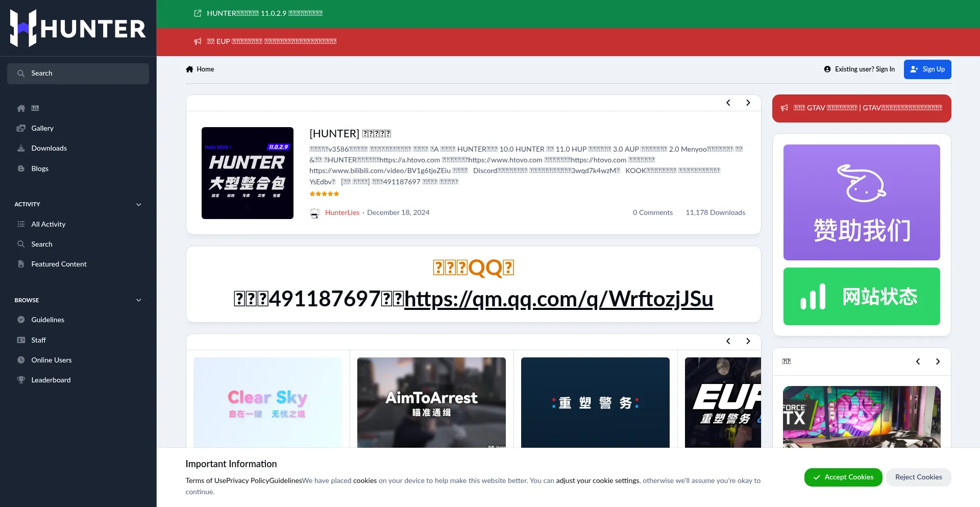This screenshot has height=507, width=980.
Task: Open the red GTAV announcement in right column
Action: click(862, 108)
